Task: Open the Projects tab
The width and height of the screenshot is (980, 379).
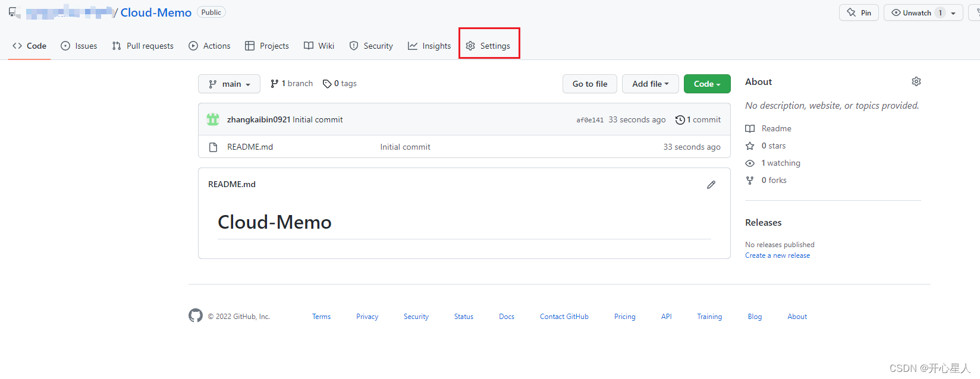Action: tap(267, 46)
